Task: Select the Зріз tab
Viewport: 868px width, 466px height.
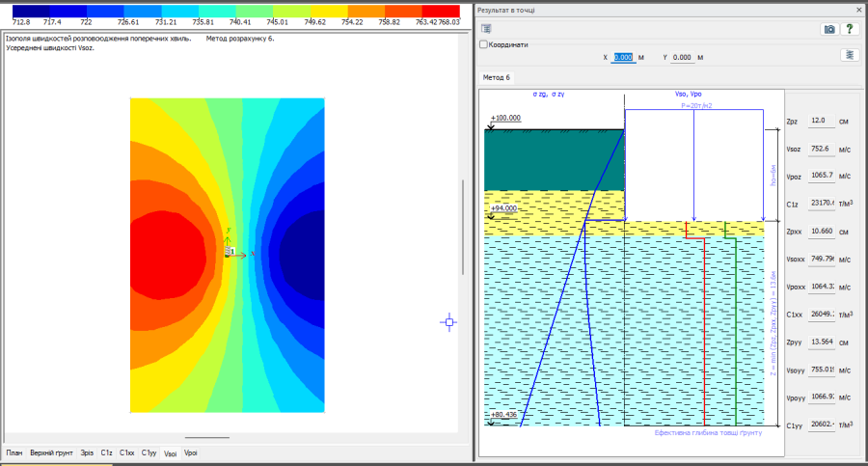Action: tap(88, 452)
